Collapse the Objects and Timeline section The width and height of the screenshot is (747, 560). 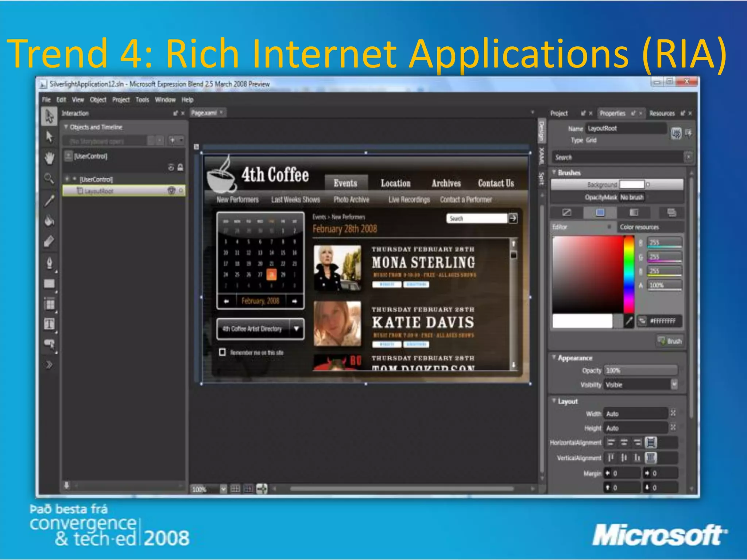tap(66, 127)
